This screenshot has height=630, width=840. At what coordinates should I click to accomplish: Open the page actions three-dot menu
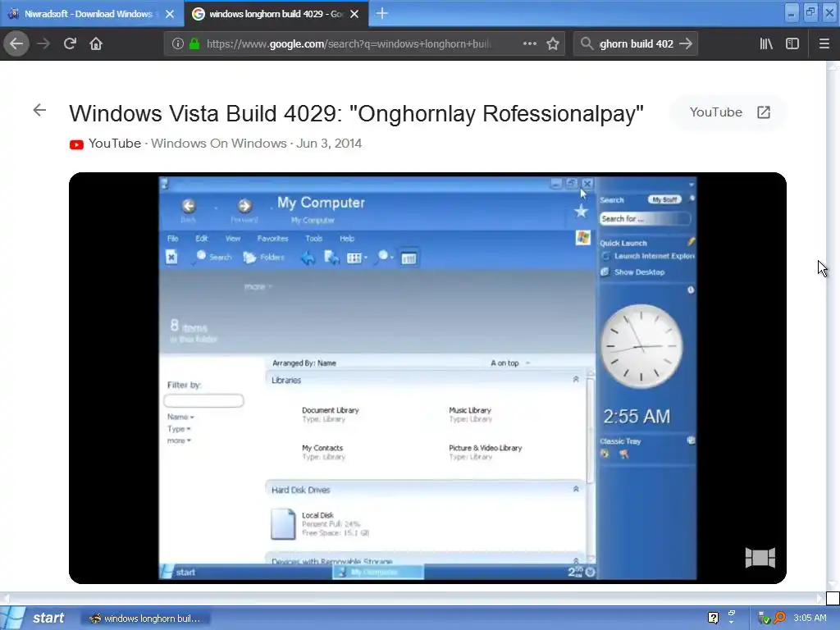point(530,44)
